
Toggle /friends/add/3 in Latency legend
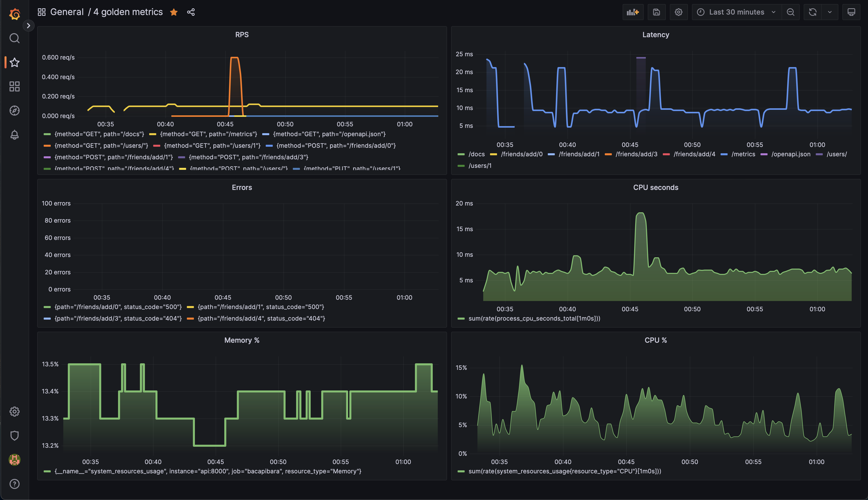click(636, 154)
